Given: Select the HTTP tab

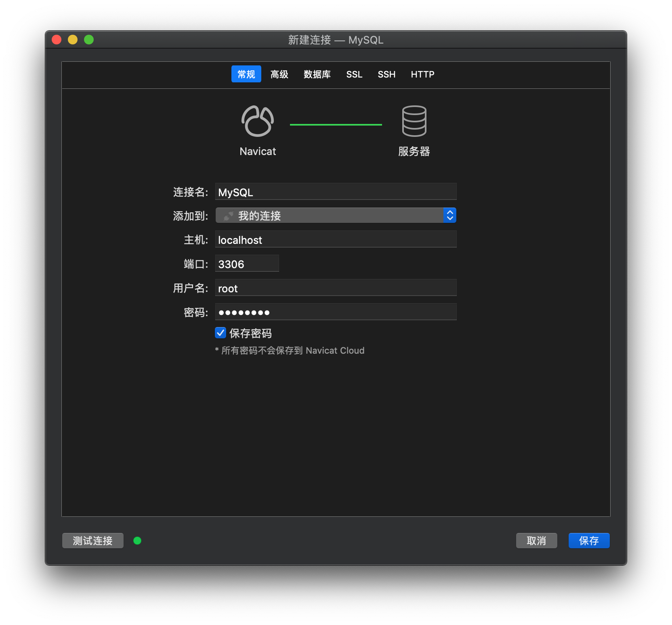Looking at the screenshot, I should click(422, 74).
